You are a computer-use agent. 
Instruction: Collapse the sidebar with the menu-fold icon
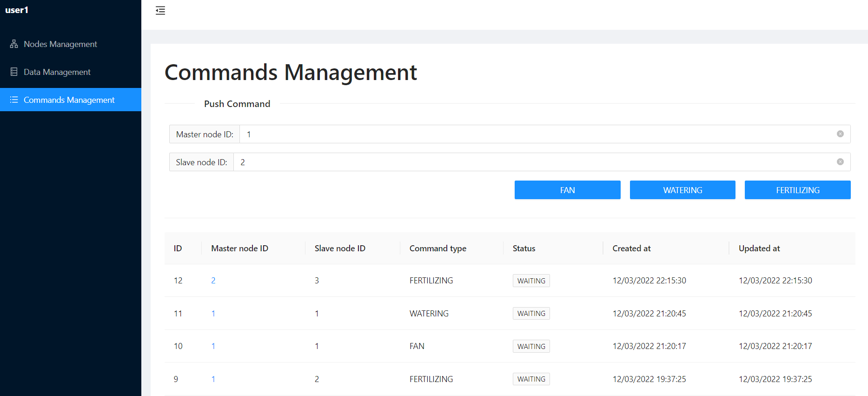coord(160,11)
